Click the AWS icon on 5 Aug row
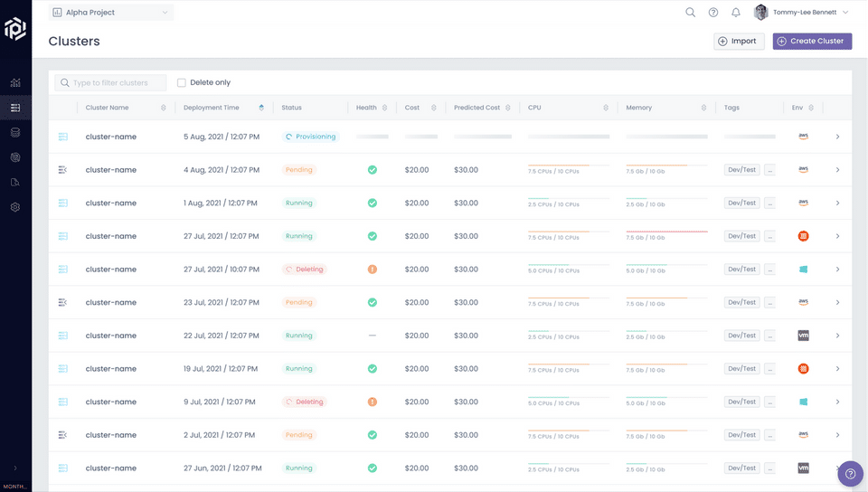The width and height of the screenshot is (868, 492). (803, 137)
